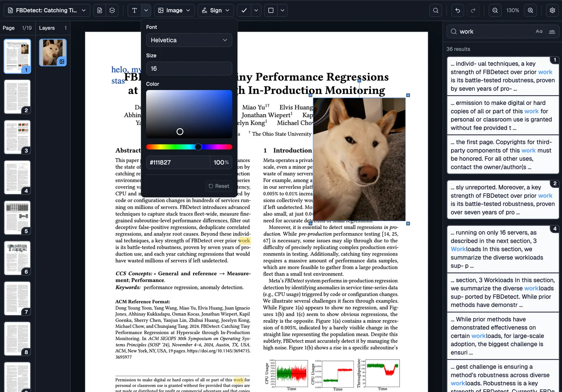Viewport: 562px width, 392px height.
Task: Click the hex color field #111827
Action: point(178,162)
